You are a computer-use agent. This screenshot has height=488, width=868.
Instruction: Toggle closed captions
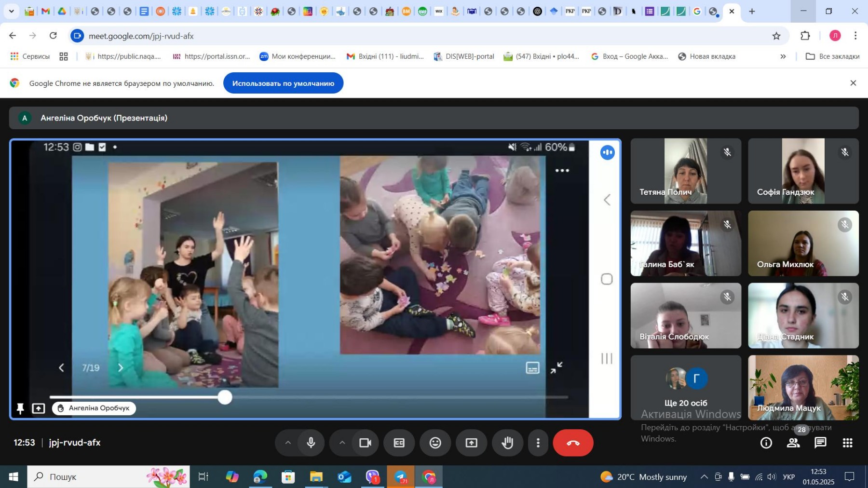tap(399, 443)
